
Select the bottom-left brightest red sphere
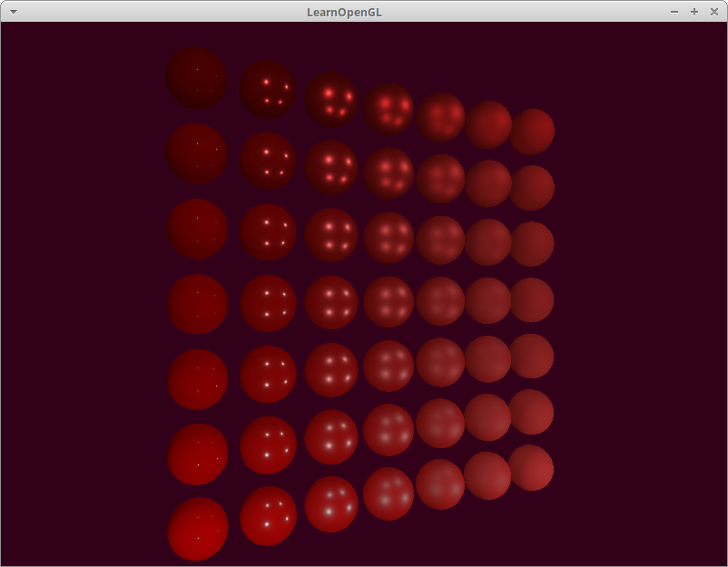pyautogui.click(x=198, y=528)
